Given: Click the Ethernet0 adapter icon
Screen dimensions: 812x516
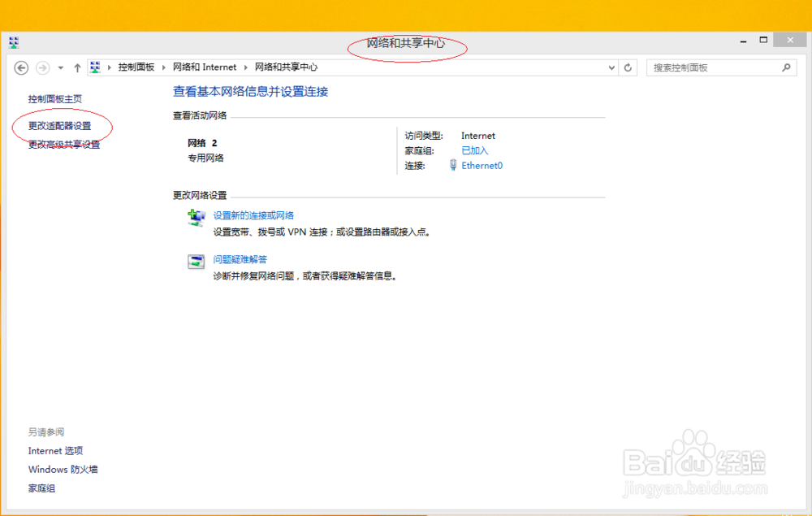Looking at the screenshot, I should coord(452,165).
